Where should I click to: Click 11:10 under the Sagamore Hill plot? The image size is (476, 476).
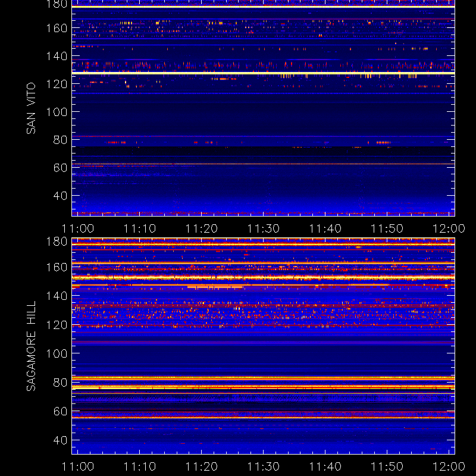click(x=140, y=466)
